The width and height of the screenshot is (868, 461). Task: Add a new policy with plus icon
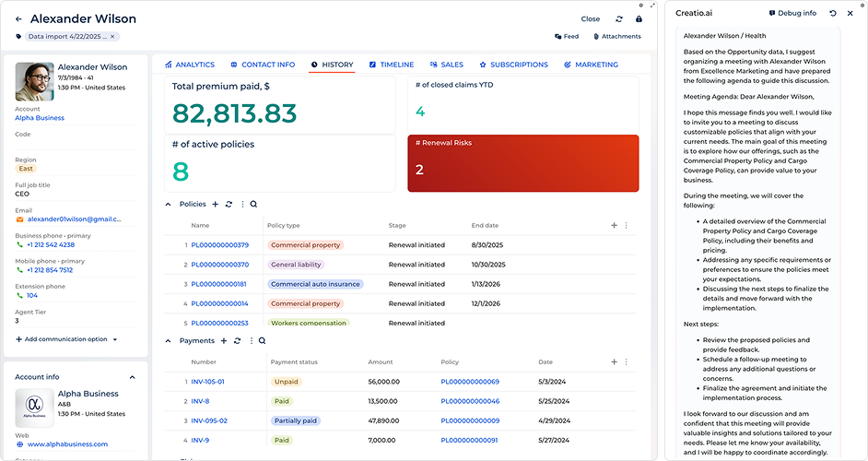pyautogui.click(x=216, y=205)
